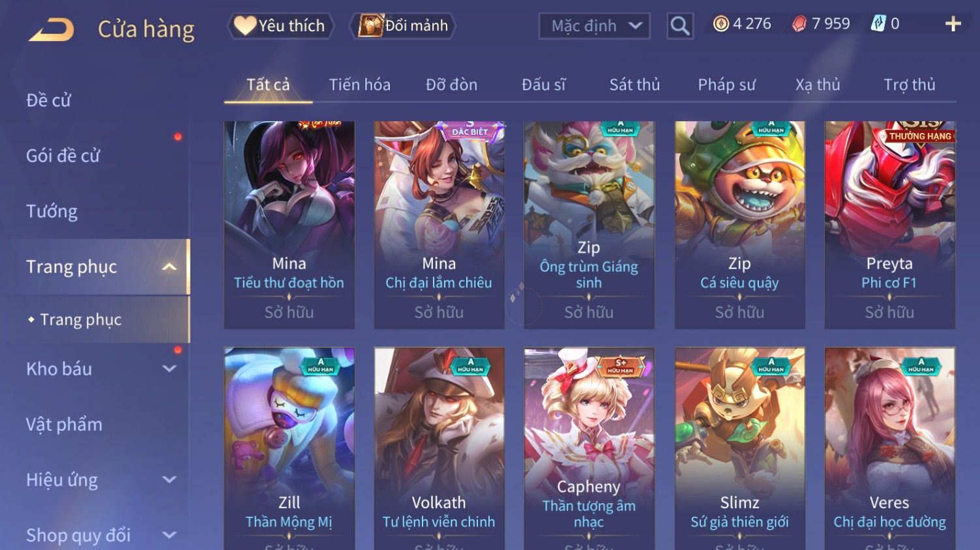980x550 pixels.
Task: Open the search magnifier icon
Action: (x=679, y=26)
